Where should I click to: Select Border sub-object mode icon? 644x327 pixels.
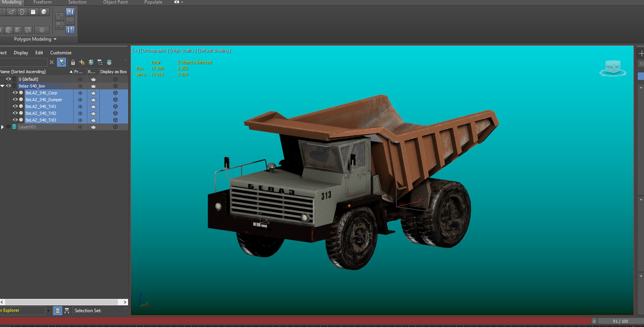[22, 12]
